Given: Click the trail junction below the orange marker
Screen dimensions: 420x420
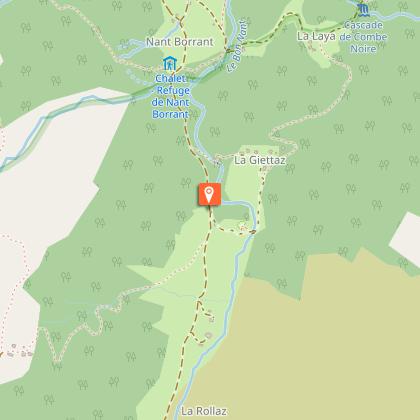Looking at the screenshot, I should pyautogui.click(x=211, y=222).
